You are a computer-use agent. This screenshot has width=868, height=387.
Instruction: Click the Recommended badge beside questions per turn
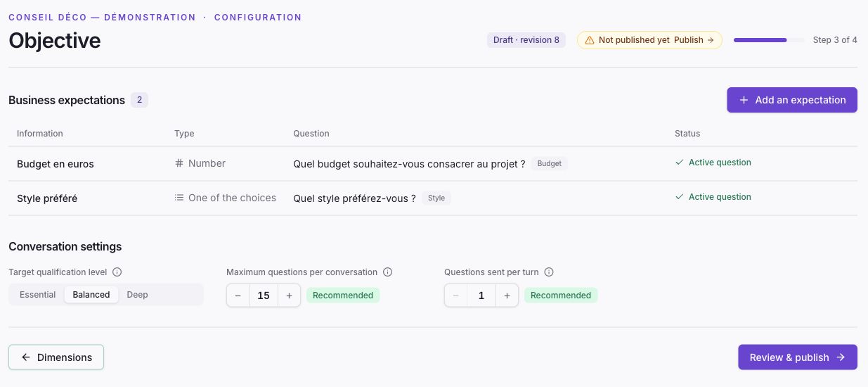coord(561,296)
